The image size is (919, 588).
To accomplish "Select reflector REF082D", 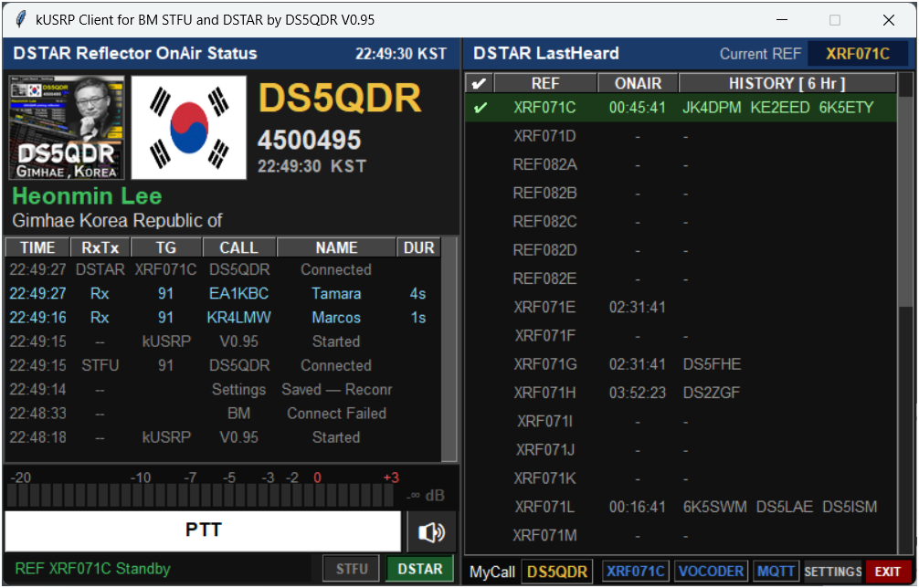I will [x=681, y=251].
